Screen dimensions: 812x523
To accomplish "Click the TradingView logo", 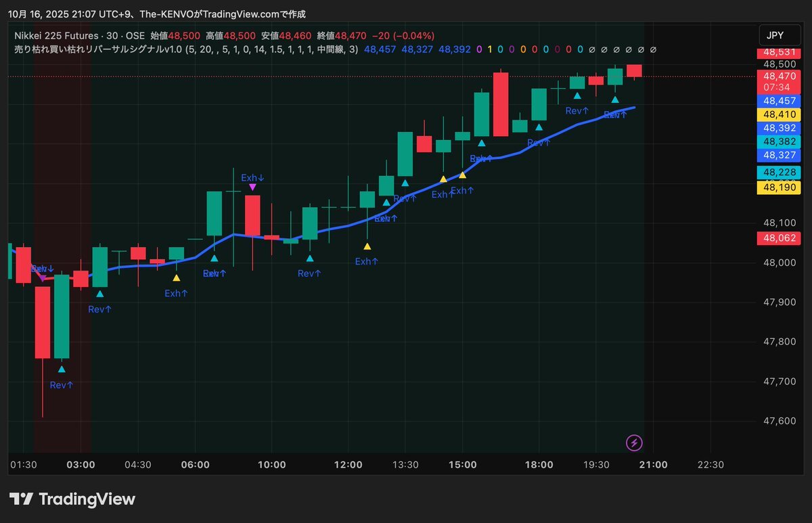I will pos(72,499).
